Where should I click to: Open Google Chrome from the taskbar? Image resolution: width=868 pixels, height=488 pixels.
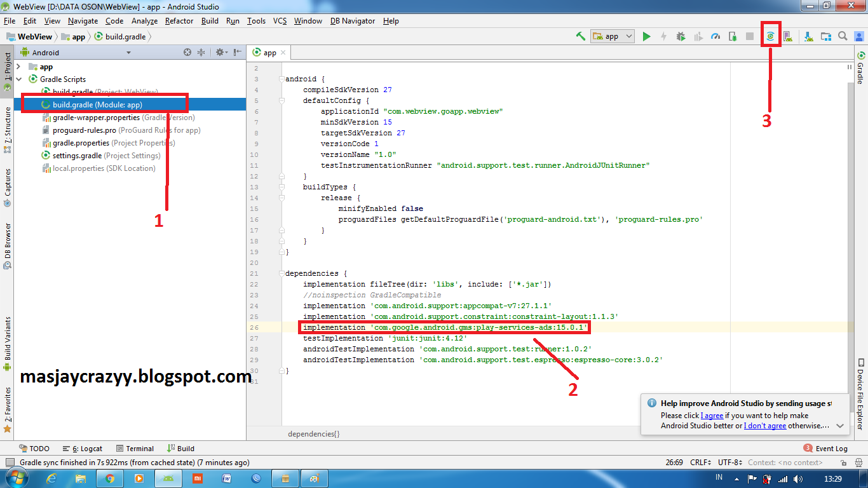(x=110, y=478)
